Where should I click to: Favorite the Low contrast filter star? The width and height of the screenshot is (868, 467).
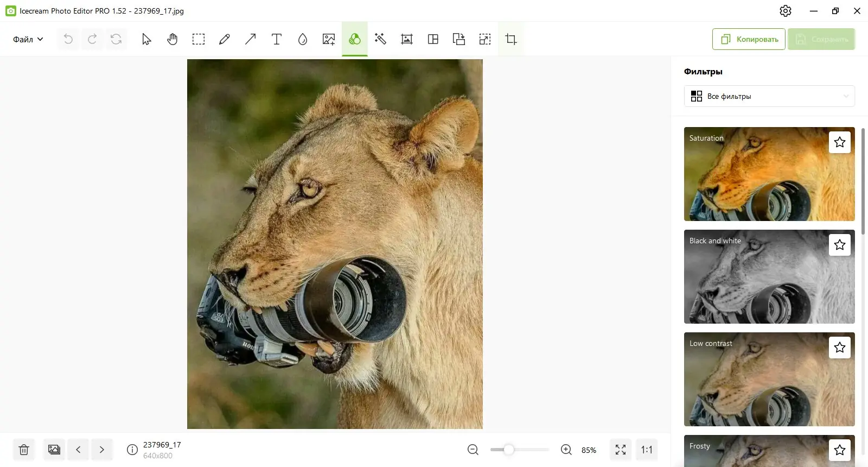point(840,348)
